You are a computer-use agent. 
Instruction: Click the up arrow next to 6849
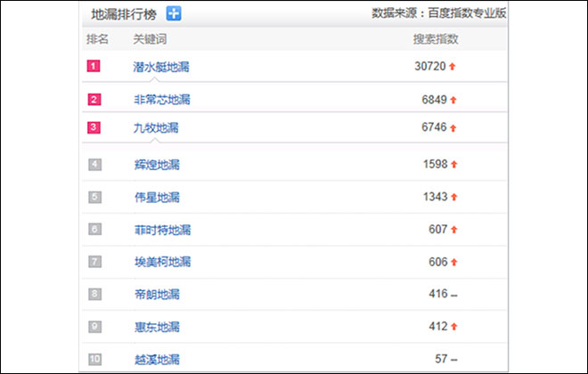[453, 100]
